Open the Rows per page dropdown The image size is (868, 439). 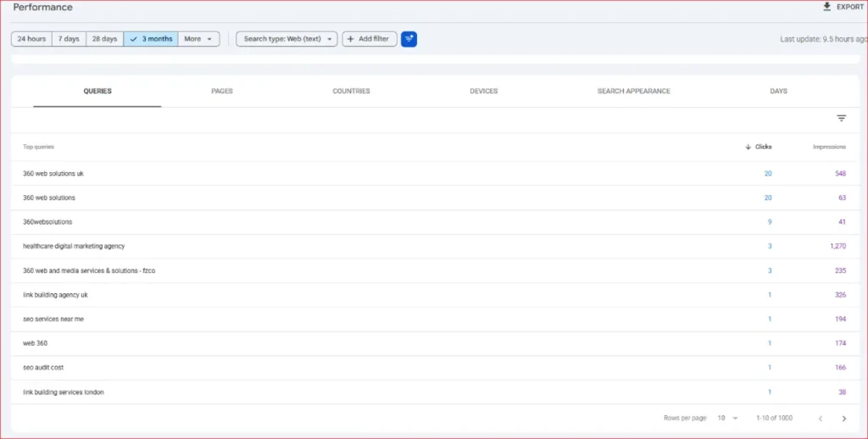[727, 418]
